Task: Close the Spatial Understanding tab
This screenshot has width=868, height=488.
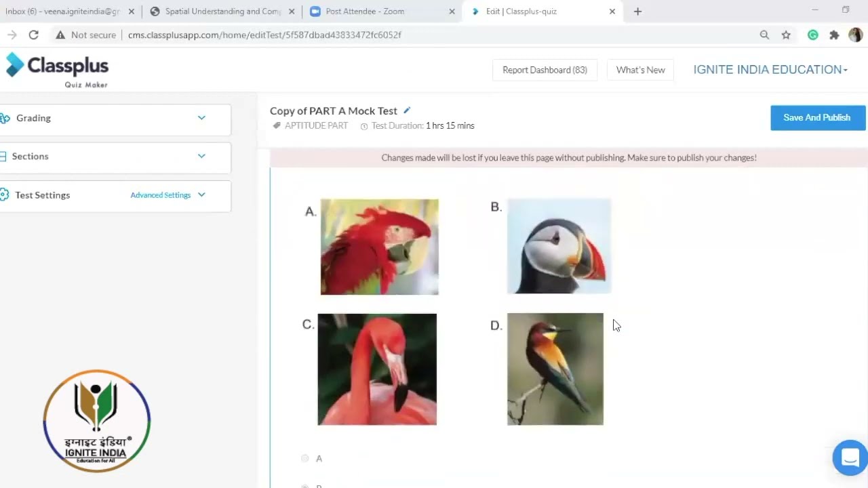Action: point(292,12)
